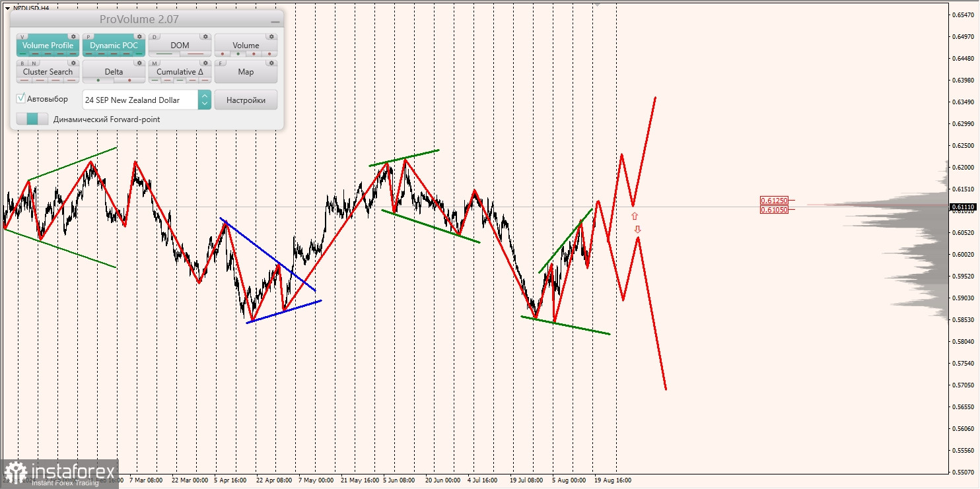Open settings gear on Delta button
Image resolution: width=980 pixels, height=489 pixels.
139,63
